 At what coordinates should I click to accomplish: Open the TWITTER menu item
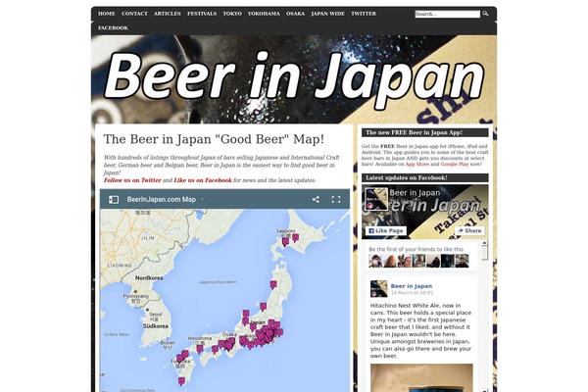(x=364, y=14)
